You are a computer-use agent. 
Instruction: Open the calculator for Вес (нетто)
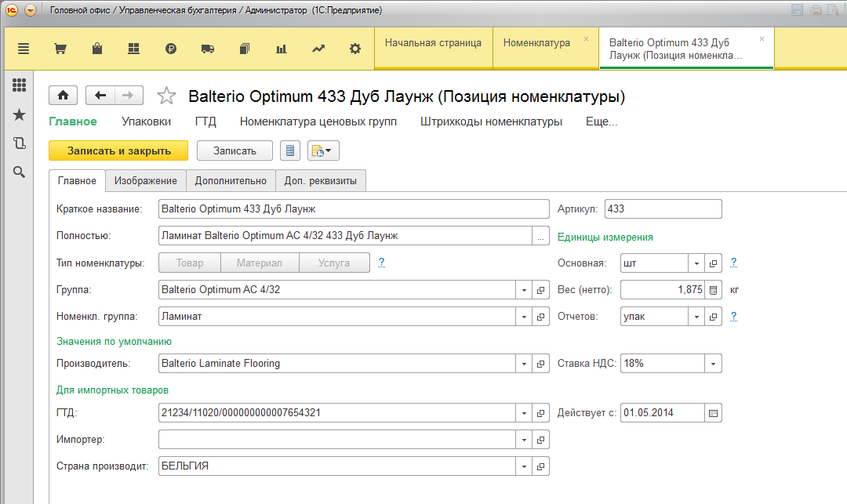point(713,290)
